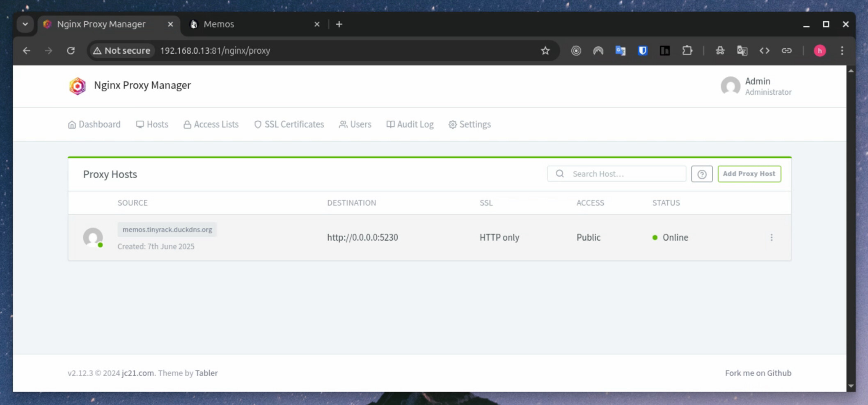Screen dimensions: 868x405
Task: Click the Online status cell
Action: click(x=670, y=237)
